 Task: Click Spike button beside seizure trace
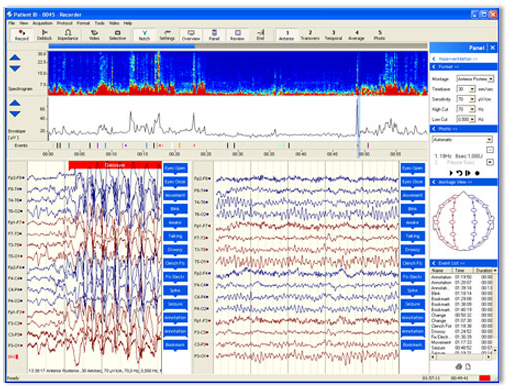tap(175, 291)
